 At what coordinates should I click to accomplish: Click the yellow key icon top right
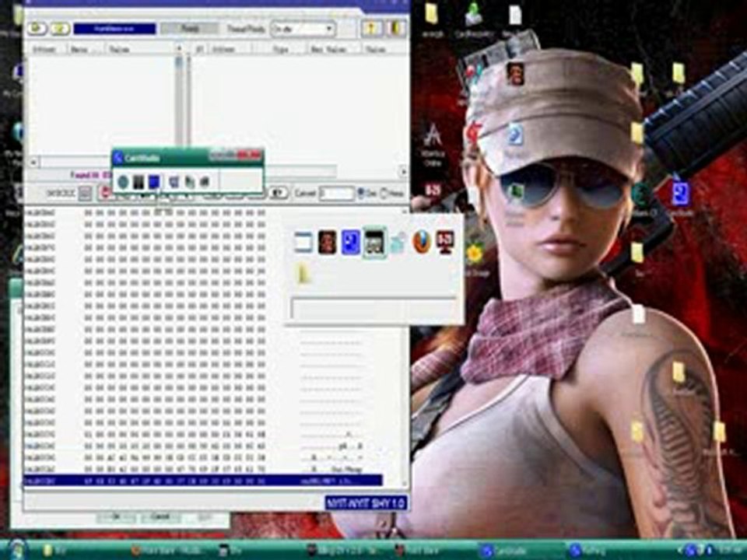(370, 29)
